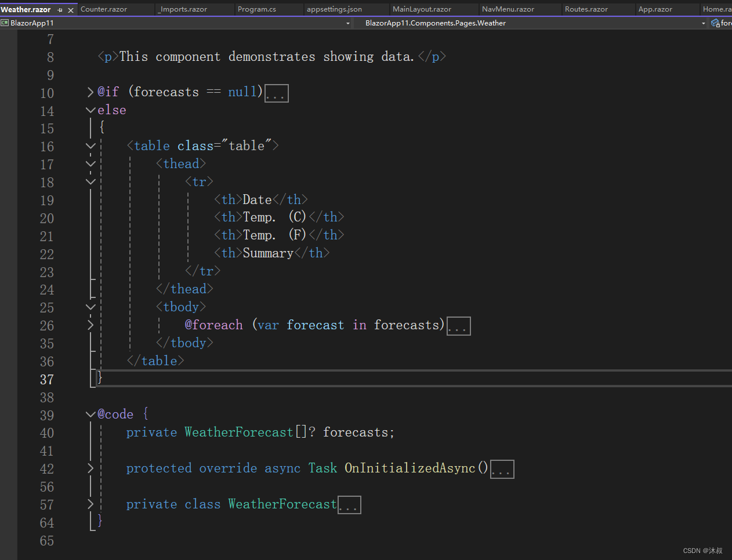Open the BlazorApp11 project dropdown
This screenshot has height=560, width=732.
tap(349, 23)
